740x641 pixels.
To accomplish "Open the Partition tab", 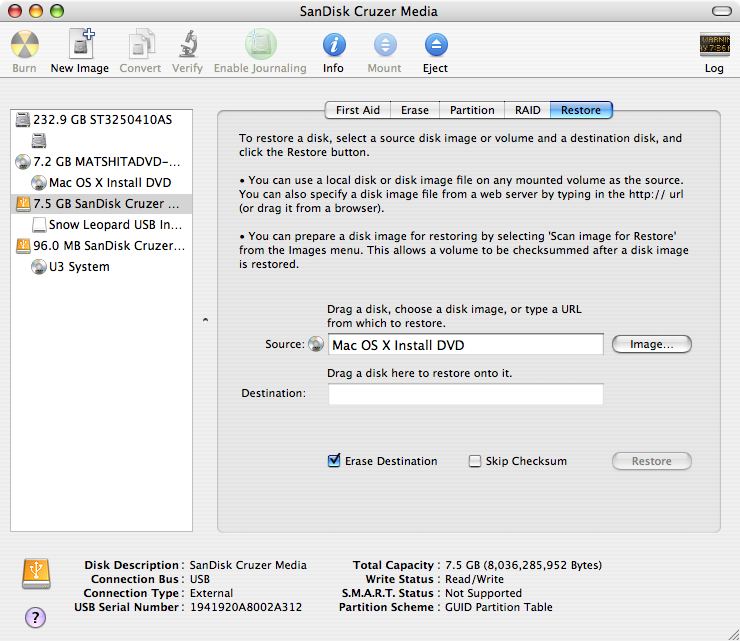I will pos(472,110).
